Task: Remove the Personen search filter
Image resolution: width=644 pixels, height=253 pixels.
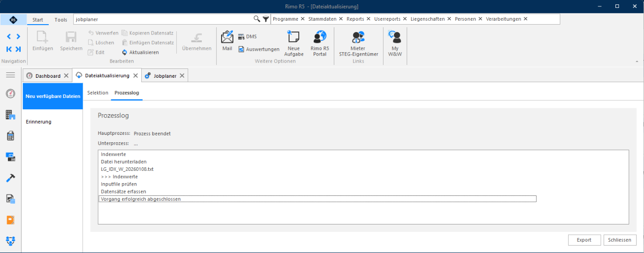Action: 480,19
